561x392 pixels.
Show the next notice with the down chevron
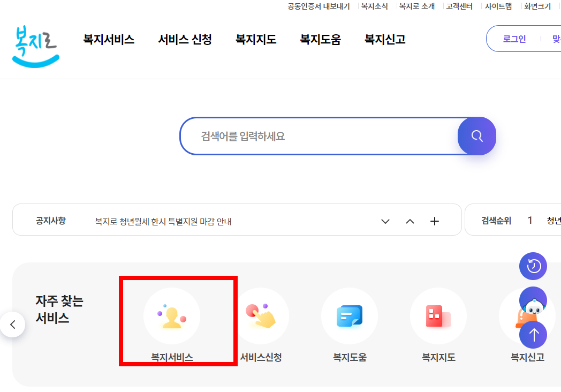click(385, 221)
